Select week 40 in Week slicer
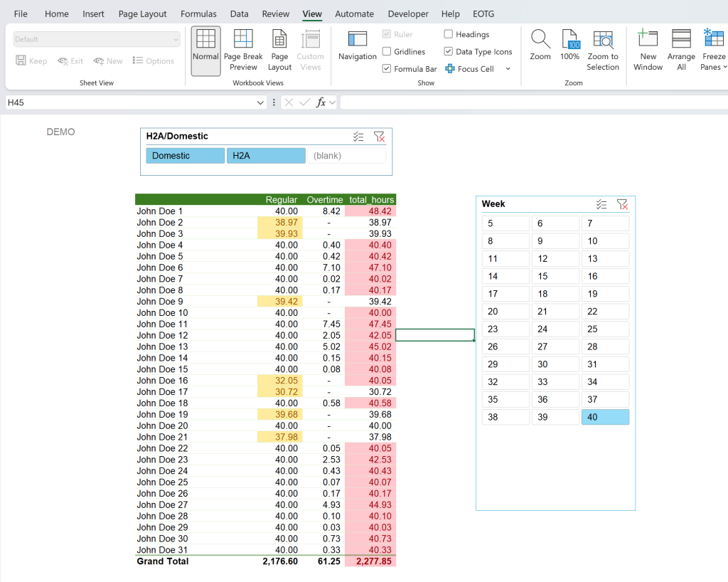The image size is (728, 582). pyautogui.click(x=606, y=417)
